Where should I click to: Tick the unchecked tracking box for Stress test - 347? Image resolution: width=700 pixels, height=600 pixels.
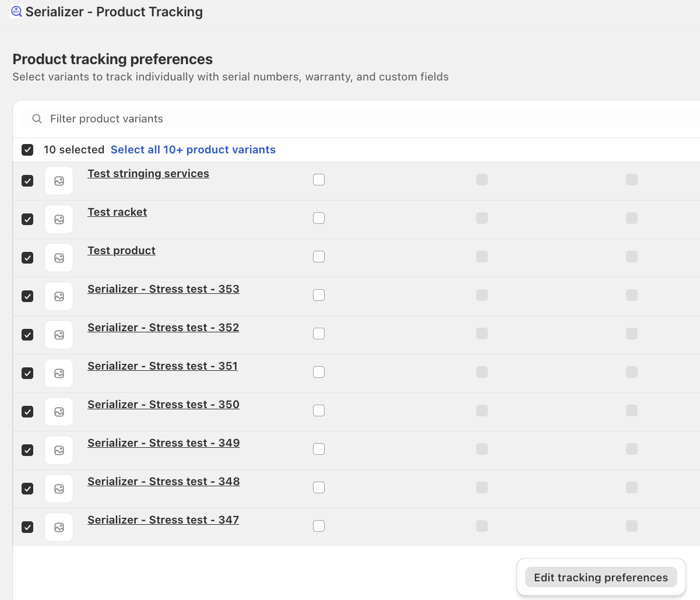[319, 526]
